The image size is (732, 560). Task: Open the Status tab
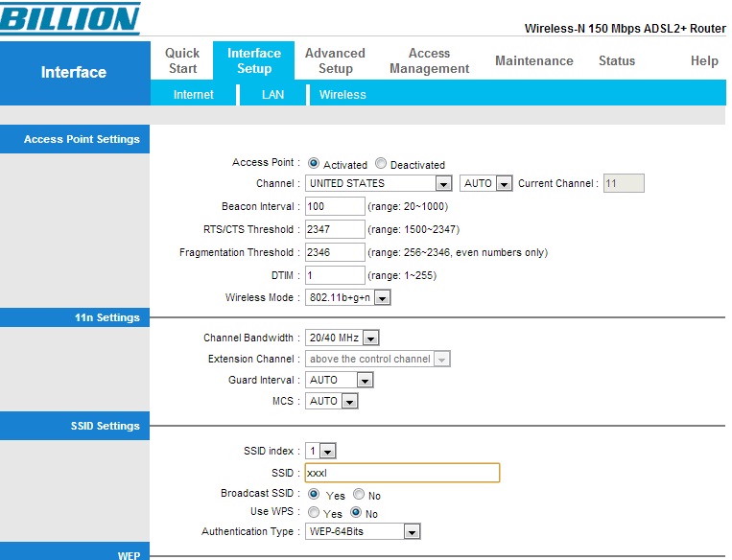[x=617, y=60]
